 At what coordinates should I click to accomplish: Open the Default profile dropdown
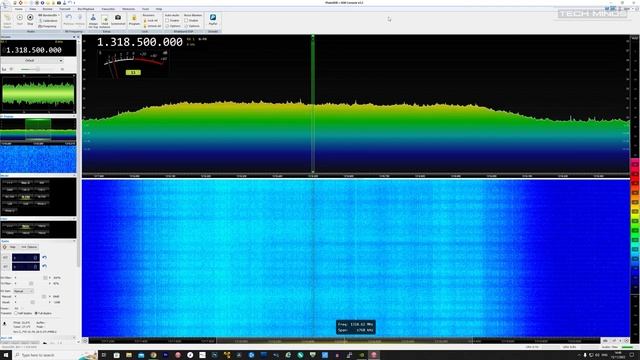pyautogui.click(x=32, y=60)
